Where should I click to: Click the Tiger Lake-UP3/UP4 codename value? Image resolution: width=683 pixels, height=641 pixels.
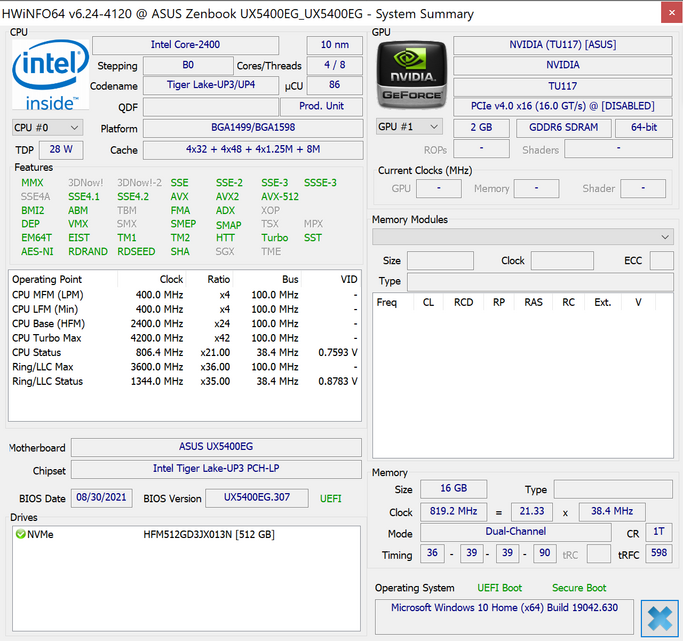[211, 85]
